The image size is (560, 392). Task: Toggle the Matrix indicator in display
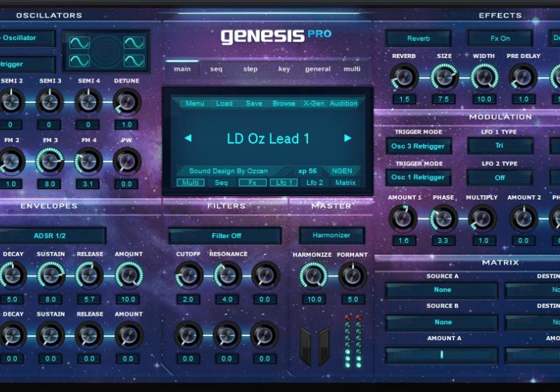pos(345,183)
